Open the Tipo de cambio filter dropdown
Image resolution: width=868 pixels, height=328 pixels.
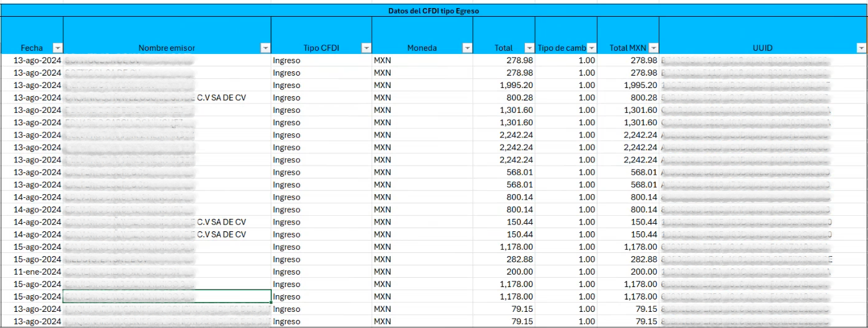(591, 48)
